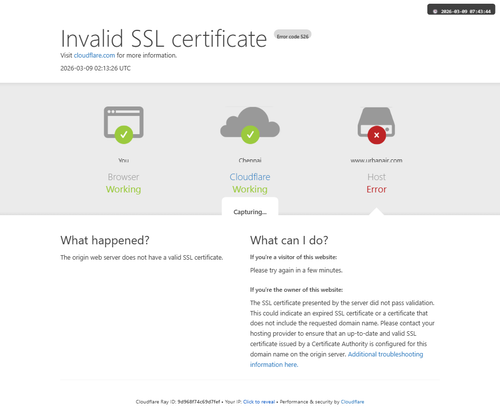500x418 pixels.
Task: Click the gray Browser label above Working
Action: pyautogui.click(x=124, y=177)
